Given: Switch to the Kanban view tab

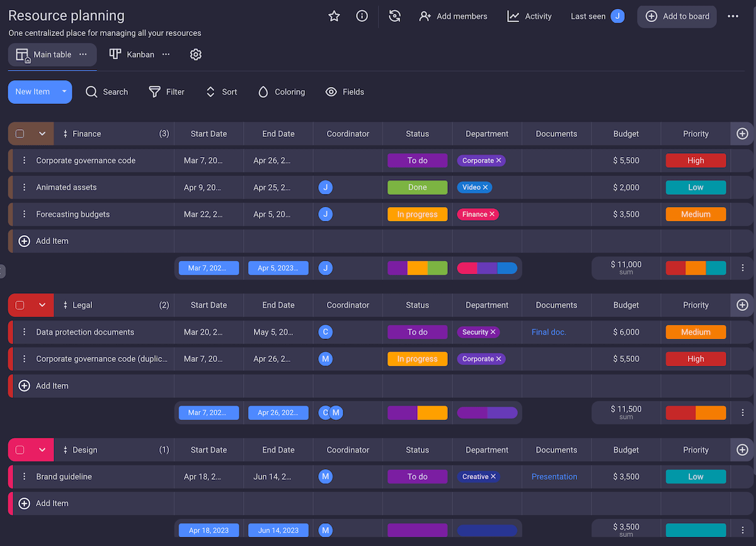Looking at the screenshot, I should [132, 55].
